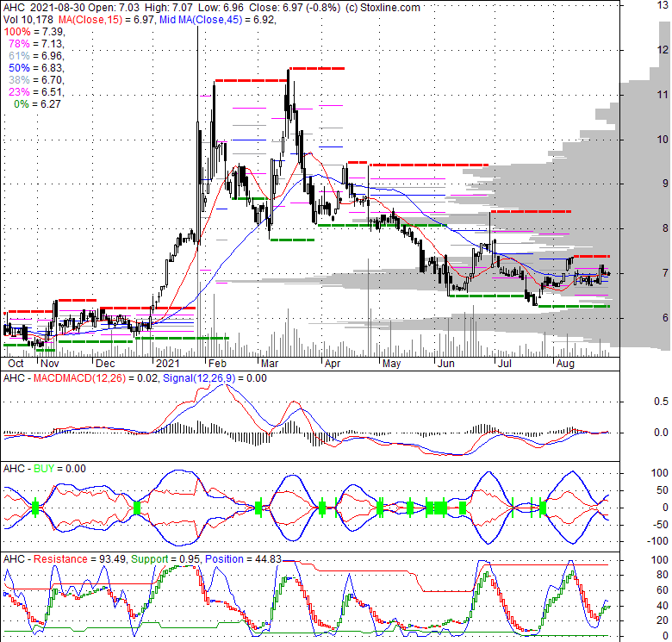Click the Resistance panel axis value 20
The image size is (672, 642).
pos(663,620)
